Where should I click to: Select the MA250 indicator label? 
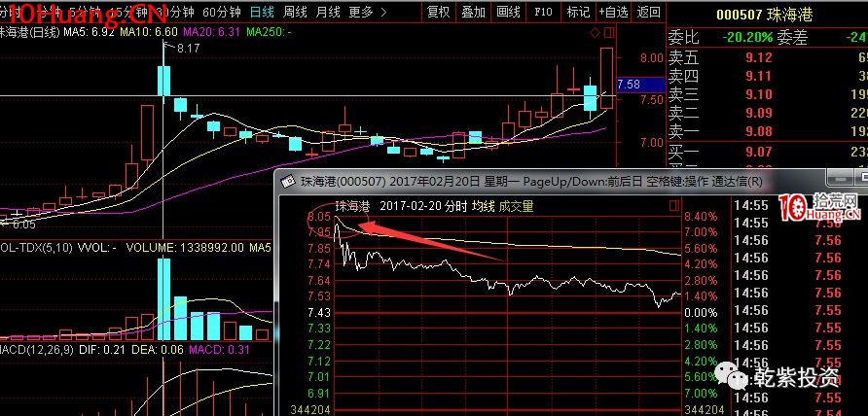pos(270,33)
